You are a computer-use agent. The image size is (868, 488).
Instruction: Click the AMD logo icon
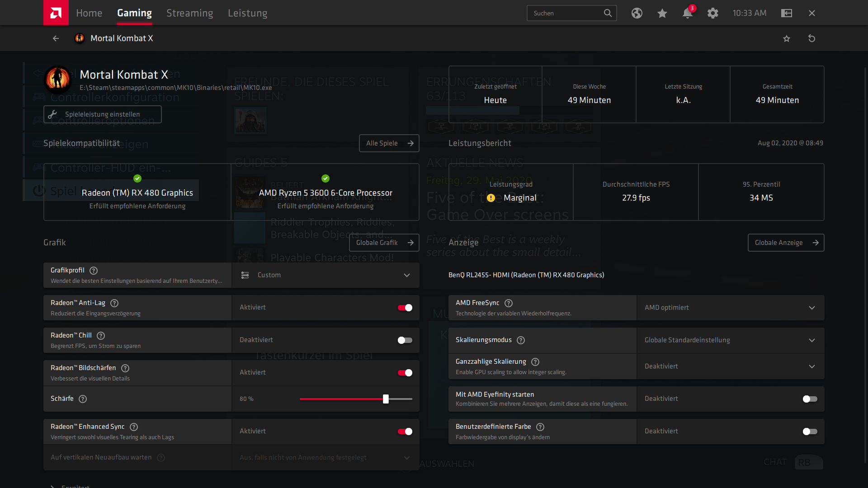(x=56, y=13)
